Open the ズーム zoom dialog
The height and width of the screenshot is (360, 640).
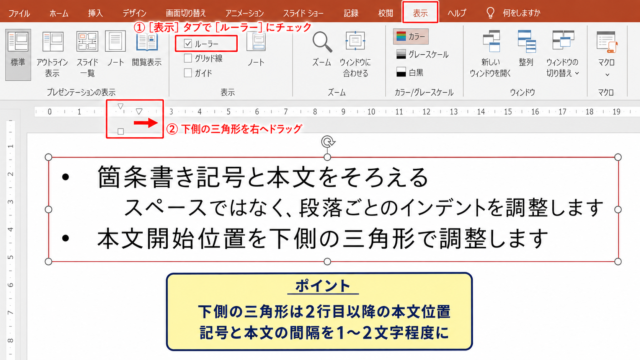point(322,49)
